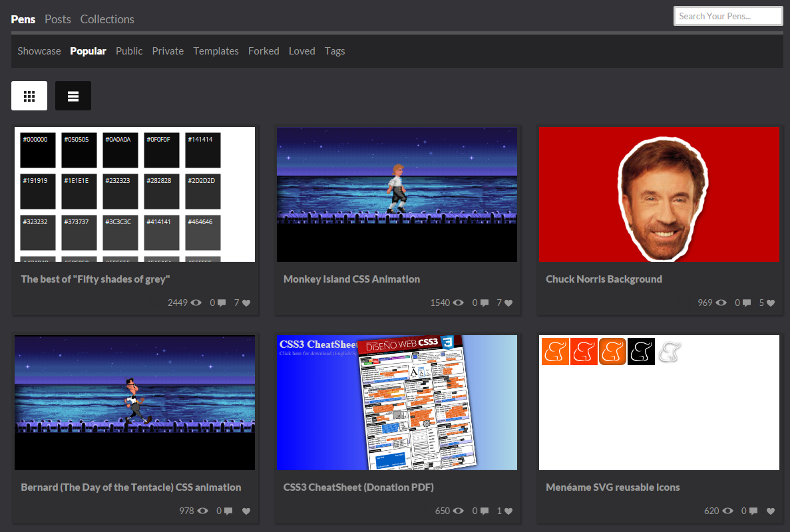The image size is (790, 532).
Task: Open the Monkey Island animation thumbnail
Action: pos(397,194)
